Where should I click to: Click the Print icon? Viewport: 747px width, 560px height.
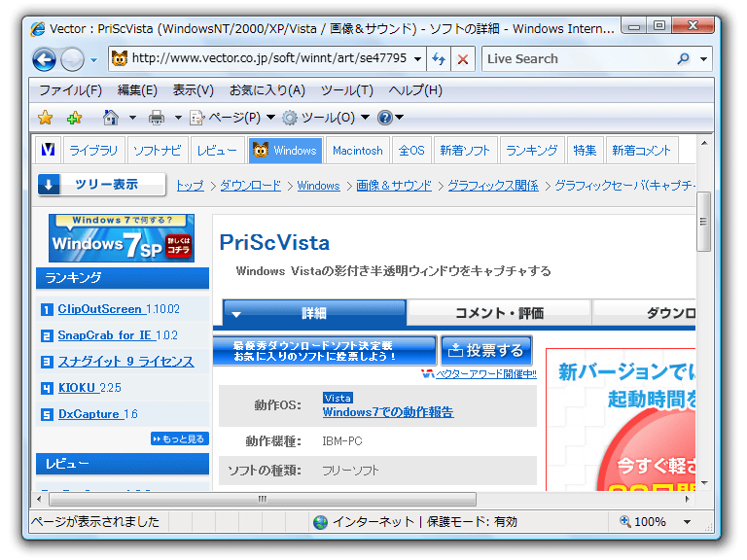(x=157, y=117)
